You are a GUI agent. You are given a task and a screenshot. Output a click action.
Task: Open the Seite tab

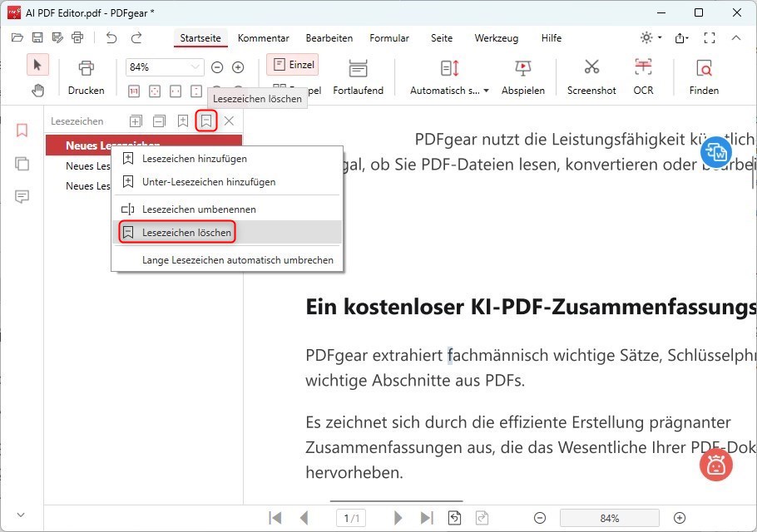tap(442, 38)
